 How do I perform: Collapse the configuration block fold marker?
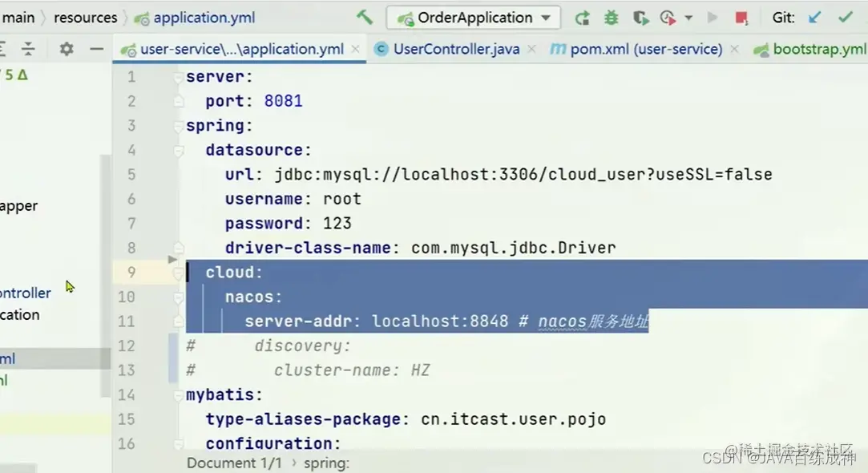coord(178,443)
